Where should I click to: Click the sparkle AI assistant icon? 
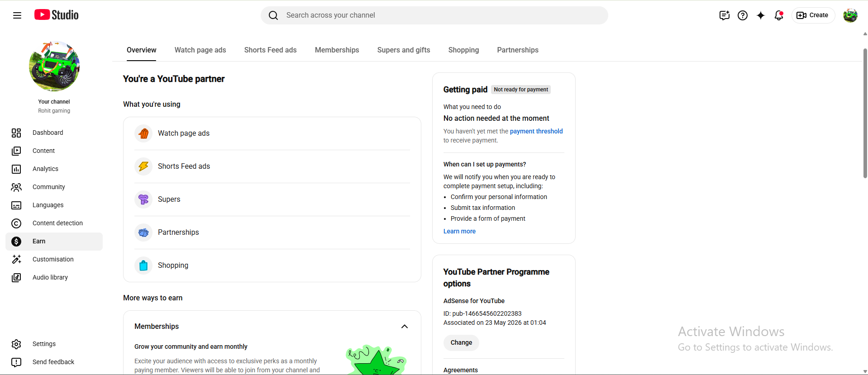click(761, 15)
